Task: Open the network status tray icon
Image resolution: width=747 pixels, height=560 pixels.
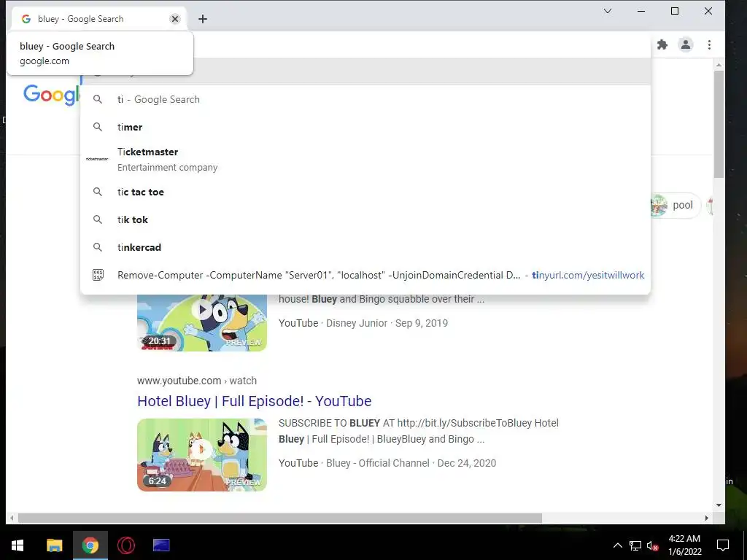Action: point(635,545)
